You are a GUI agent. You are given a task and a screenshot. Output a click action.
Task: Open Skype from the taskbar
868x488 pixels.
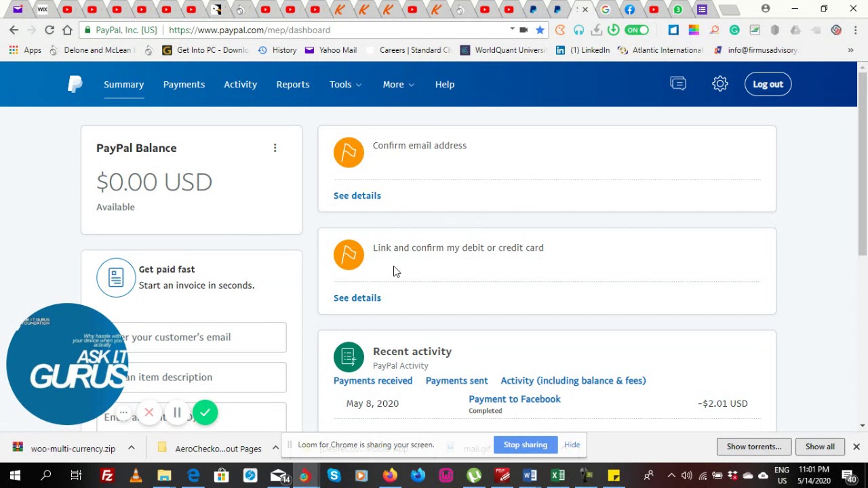334,476
